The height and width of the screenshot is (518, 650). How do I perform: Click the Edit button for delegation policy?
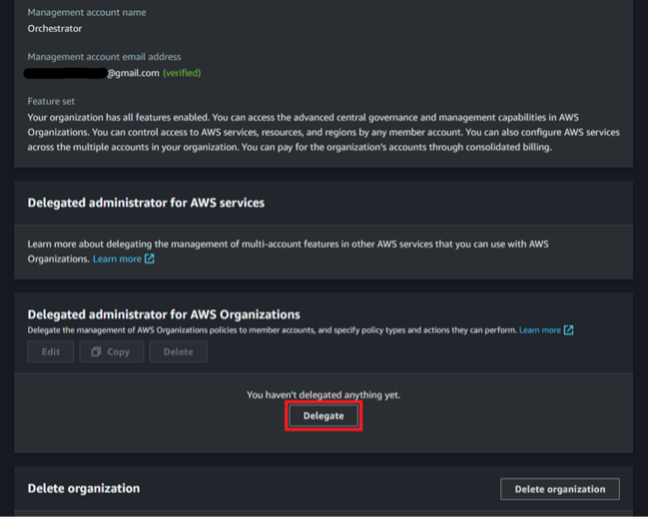click(50, 352)
